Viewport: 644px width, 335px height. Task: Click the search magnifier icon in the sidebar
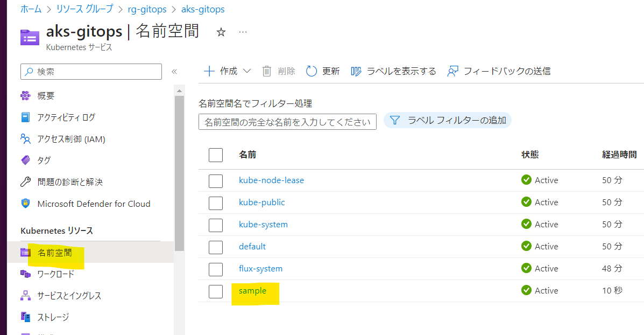[29, 72]
